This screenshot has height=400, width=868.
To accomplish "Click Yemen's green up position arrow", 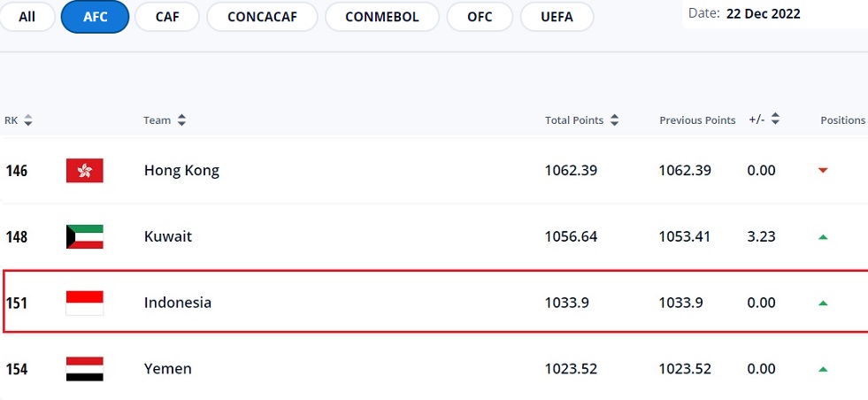I will tap(823, 369).
